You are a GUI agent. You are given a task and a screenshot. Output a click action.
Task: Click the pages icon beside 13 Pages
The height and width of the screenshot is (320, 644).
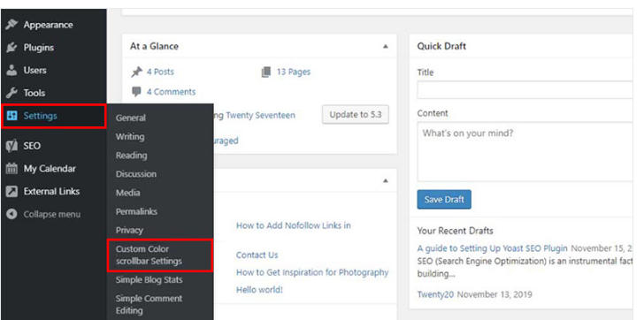click(266, 72)
